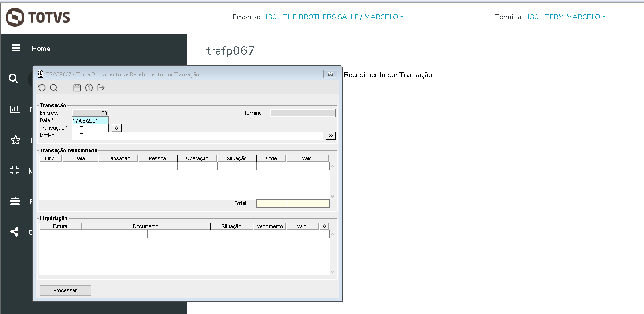Click the Situação column header in Transação relacionada
Screen dimensions: 644x314
[237, 158]
